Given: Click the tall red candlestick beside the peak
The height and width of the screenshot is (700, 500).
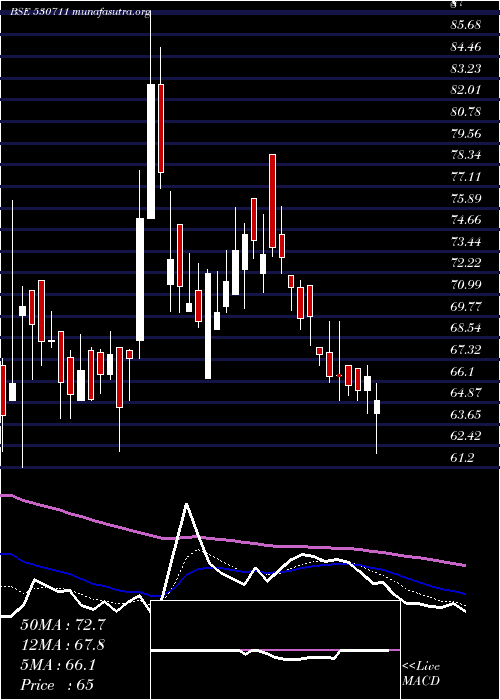Looking at the screenshot, I should [x=161, y=128].
